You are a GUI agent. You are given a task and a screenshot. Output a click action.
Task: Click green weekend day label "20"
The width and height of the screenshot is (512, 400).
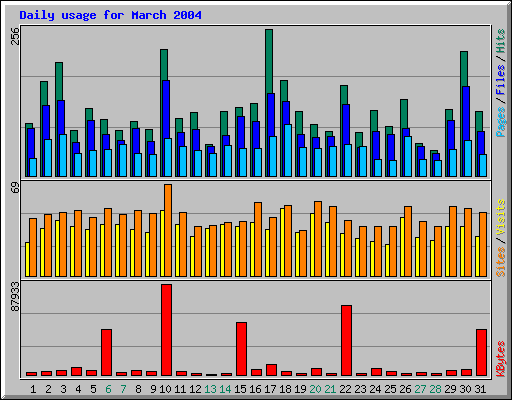click(315, 389)
